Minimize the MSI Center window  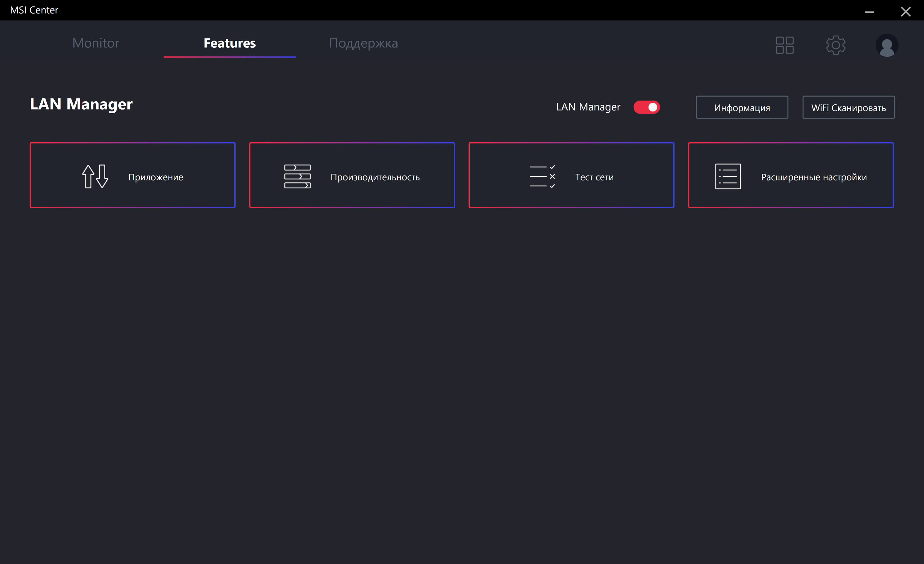[x=869, y=12]
